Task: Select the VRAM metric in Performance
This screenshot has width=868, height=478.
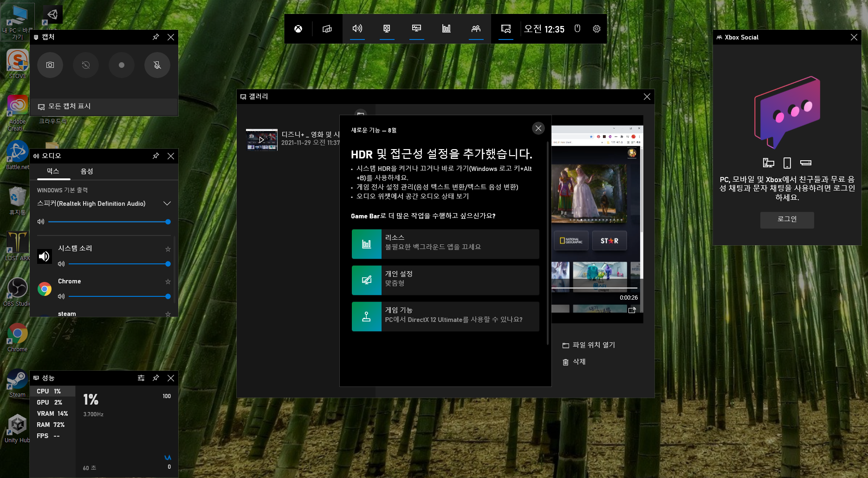Action: [x=52, y=414]
